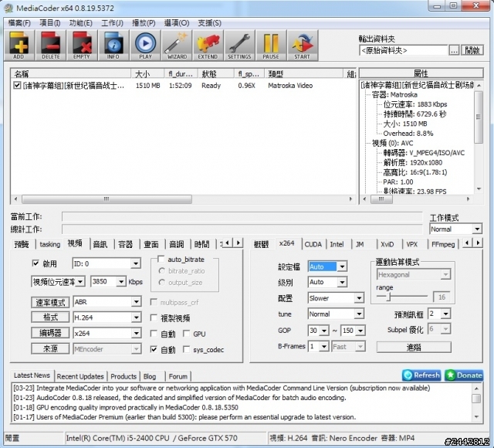Switch to the FFmpeg tab
Image resolution: width=494 pixels, height=448 pixels.
coord(443,244)
